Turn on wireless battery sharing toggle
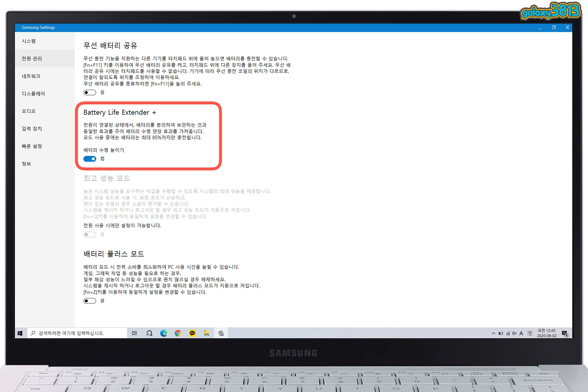 coord(90,93)
